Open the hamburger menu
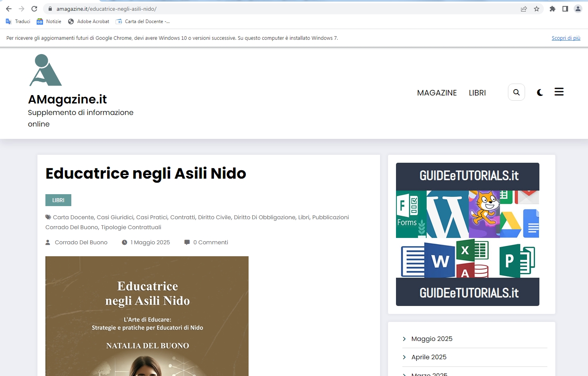Image resolution: width=588 pixels, height=376 pixels. [x=559, y=92]
